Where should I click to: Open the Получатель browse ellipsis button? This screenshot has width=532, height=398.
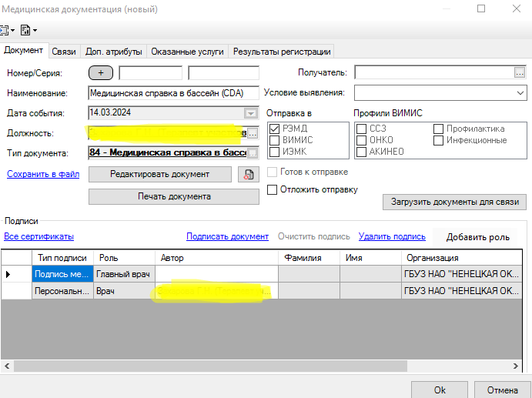(x=520, y=72)
